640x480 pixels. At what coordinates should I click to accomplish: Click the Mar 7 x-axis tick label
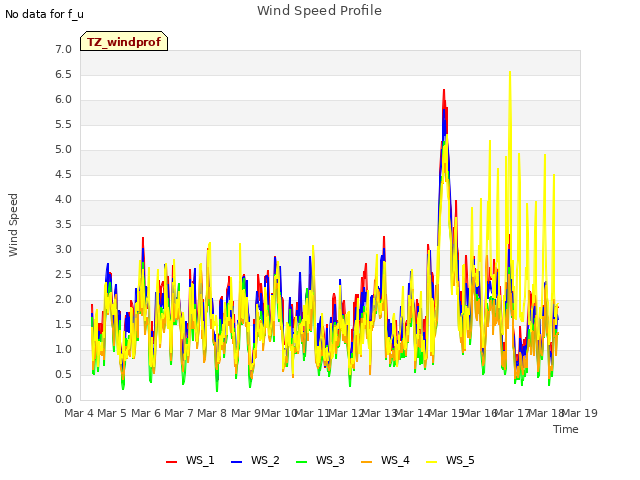[x=179, y=413]
